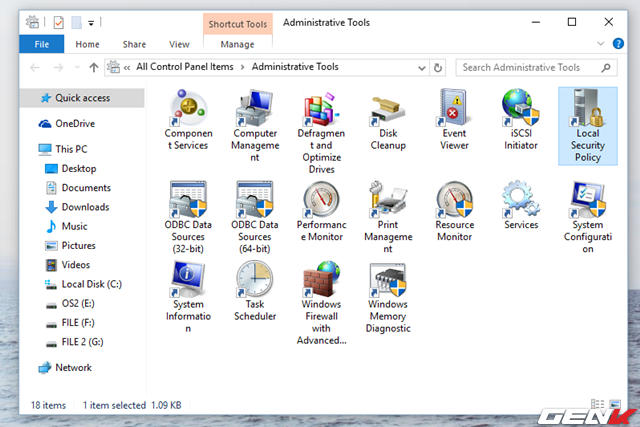The image size is (640, 427).
Task: Click the Administrative Tools breadcrumb
Action: pos(295,67)
